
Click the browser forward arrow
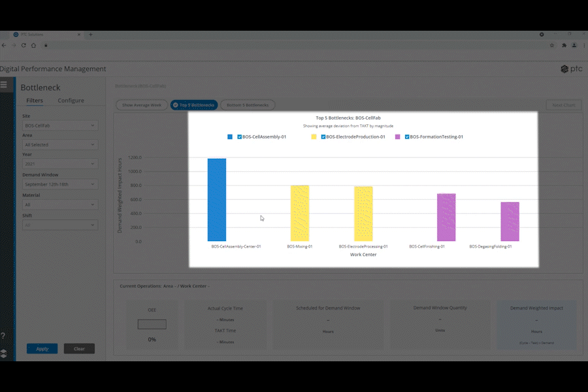coord(14,45)
